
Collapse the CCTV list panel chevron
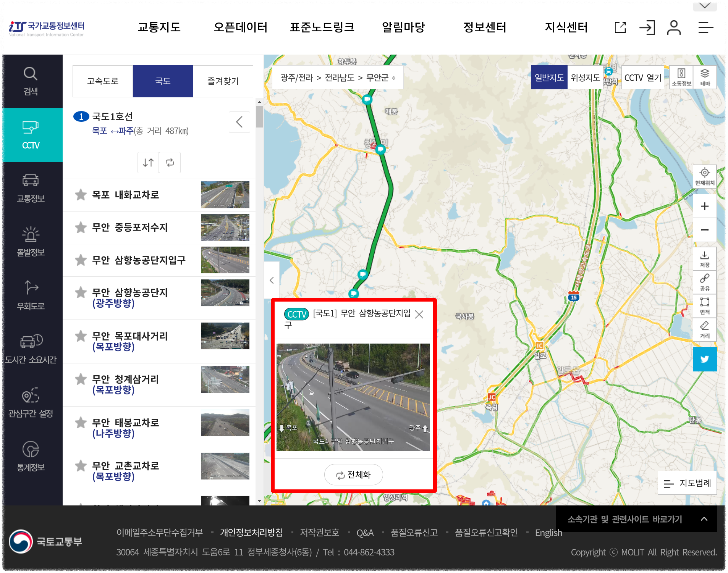tap(272, 280)
